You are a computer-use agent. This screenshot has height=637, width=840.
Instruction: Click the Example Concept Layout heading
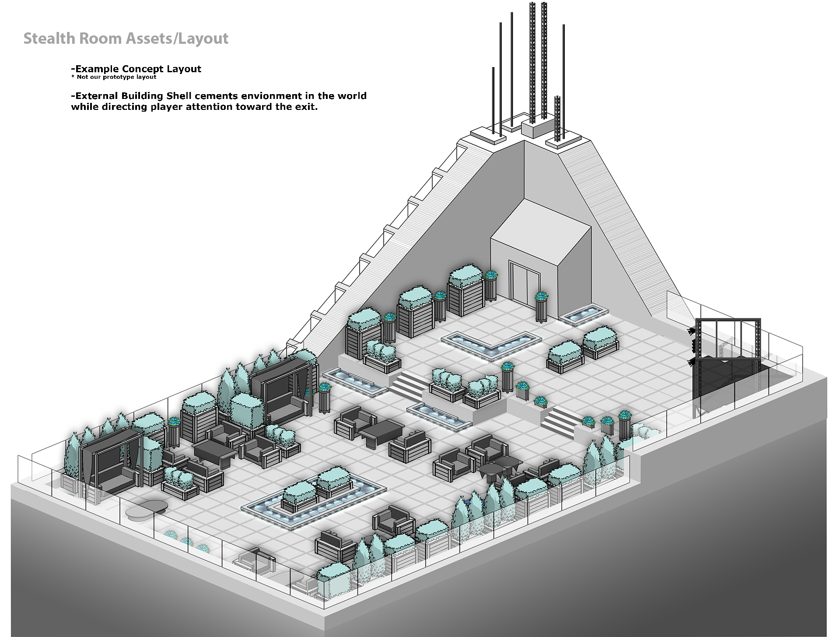point(136,69)
